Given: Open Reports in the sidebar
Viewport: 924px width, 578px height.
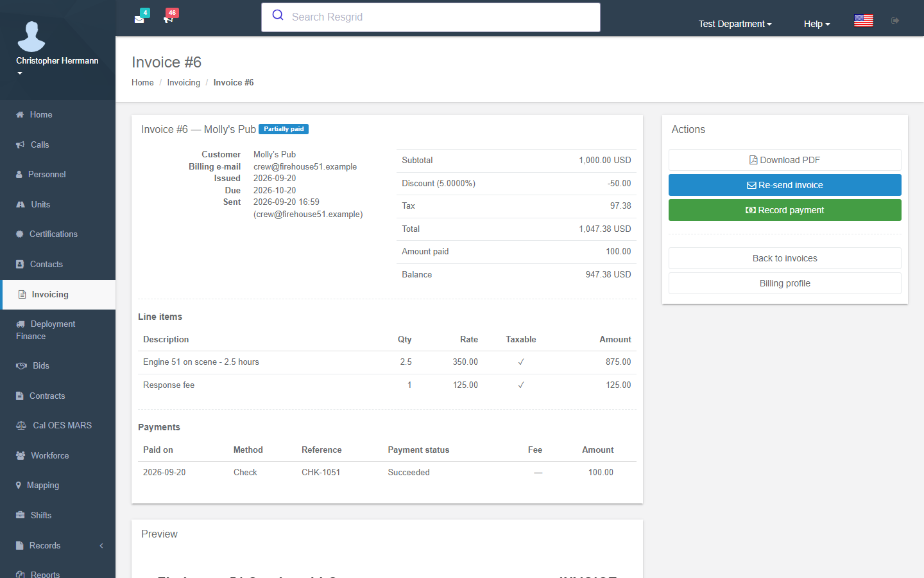Looking at the screenshot, I should click(x=58, y=572).
